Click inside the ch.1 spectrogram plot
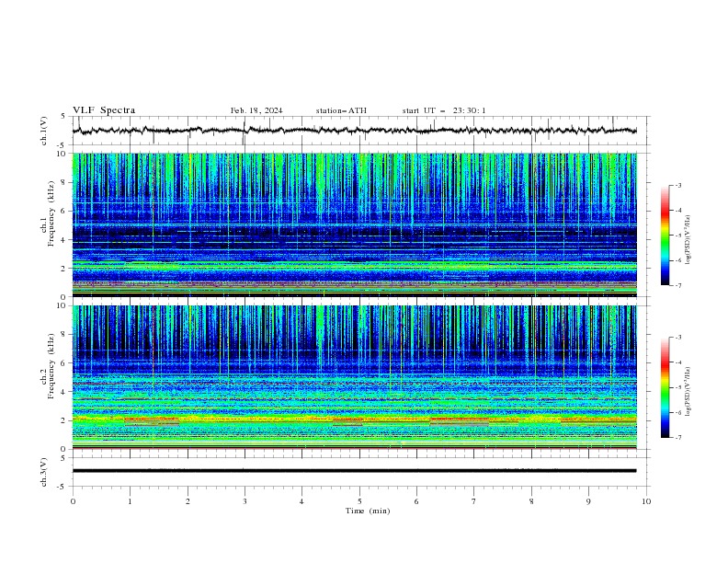Viewport: 728px width, 563px height. tap(354, 224)
